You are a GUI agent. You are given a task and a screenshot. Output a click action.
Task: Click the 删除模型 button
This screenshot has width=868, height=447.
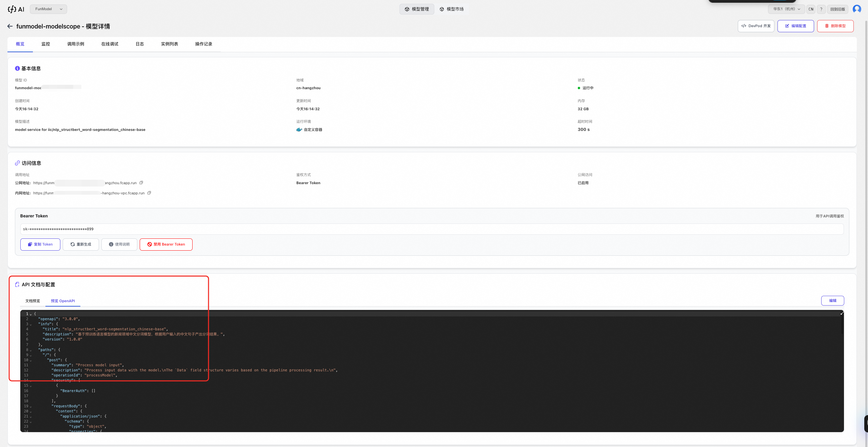(x=835, y=26)
